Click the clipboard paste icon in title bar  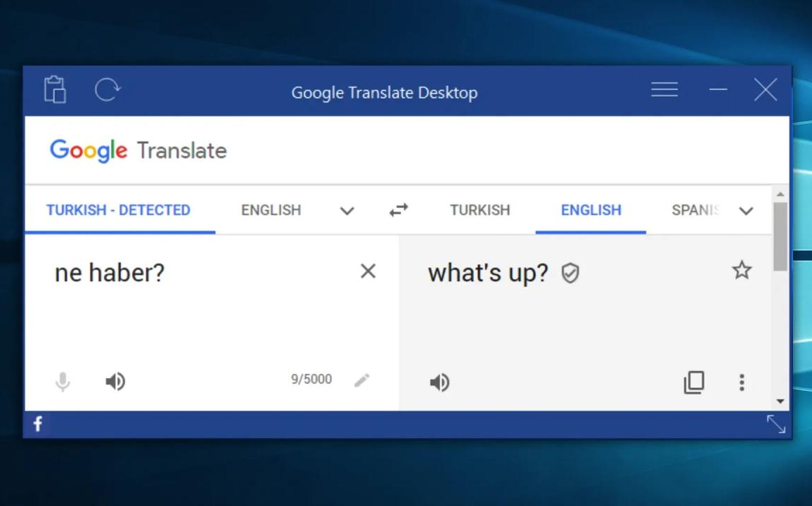55,90
